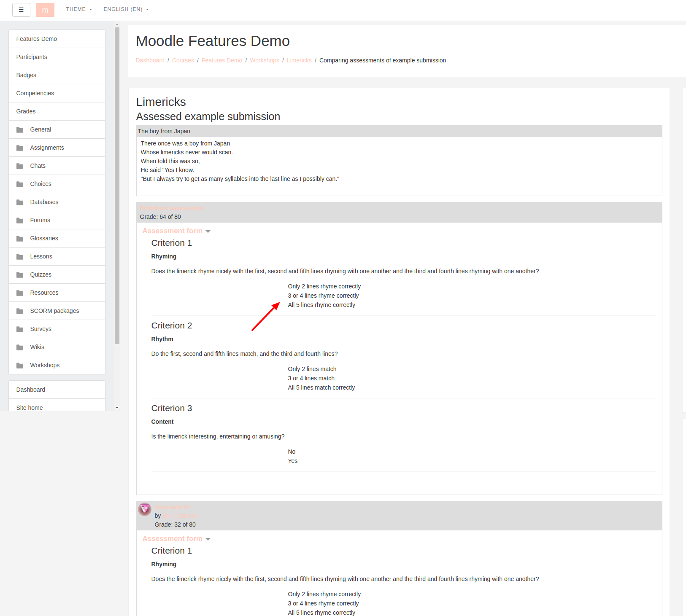Click 'Yes' under Criterion 3 Content
Screen dimensions: 686x616
point(292,461)
